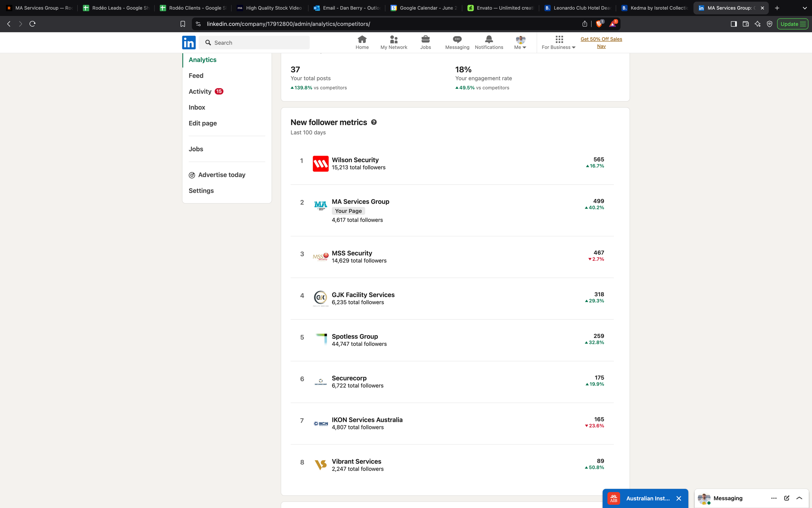Open Wilson Security competitor page
This screenshot has width=812, height=508.
[x=355, y=160]
